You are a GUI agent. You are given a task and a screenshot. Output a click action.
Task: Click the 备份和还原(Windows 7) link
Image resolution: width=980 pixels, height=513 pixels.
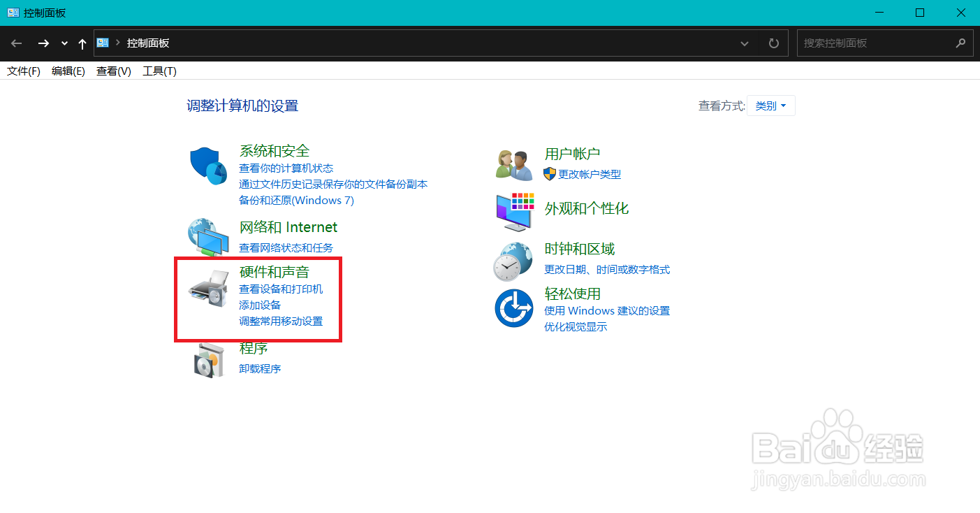point(296,200)
